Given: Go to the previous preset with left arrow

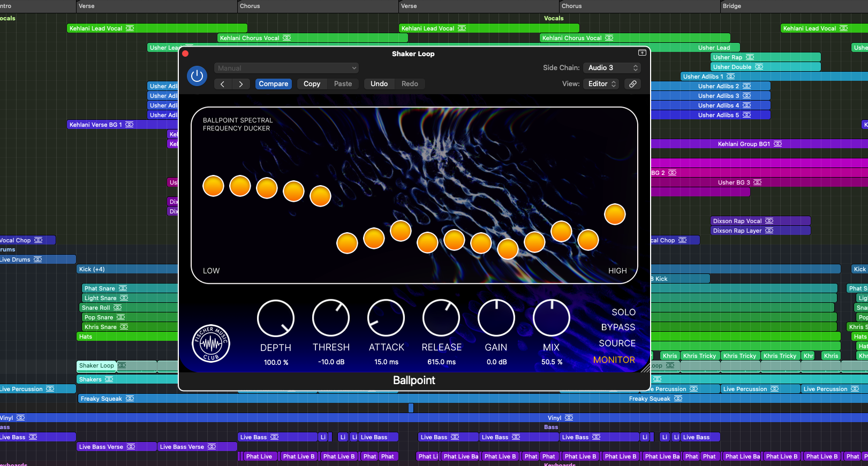Looking at the screenshot, I should [223, 84].
